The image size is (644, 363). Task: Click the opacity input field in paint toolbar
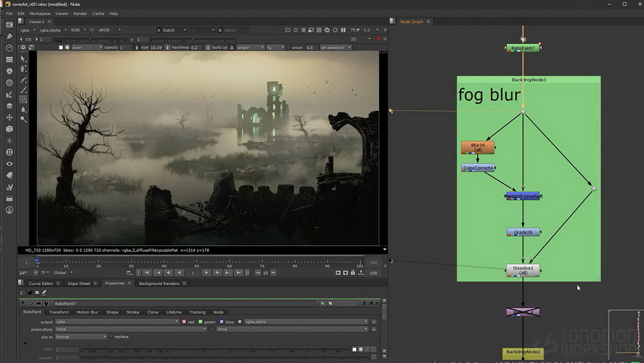(x=126, y=47)
